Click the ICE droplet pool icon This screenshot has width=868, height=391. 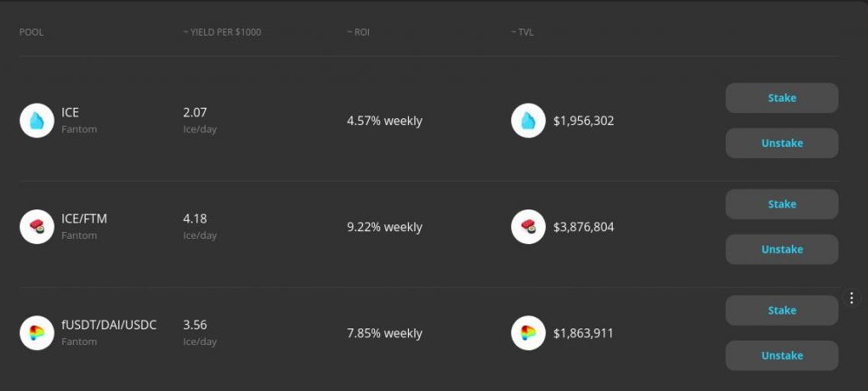[x=36, y=121]
